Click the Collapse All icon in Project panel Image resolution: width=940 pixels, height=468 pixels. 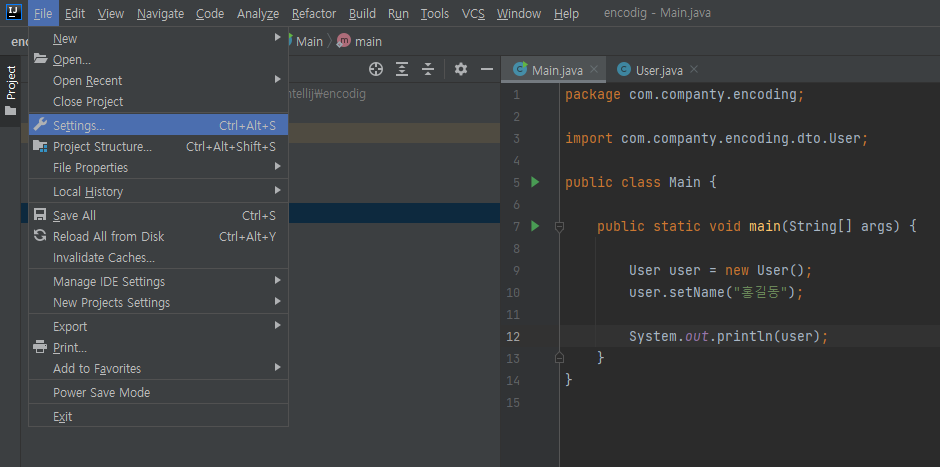(427, 70)
